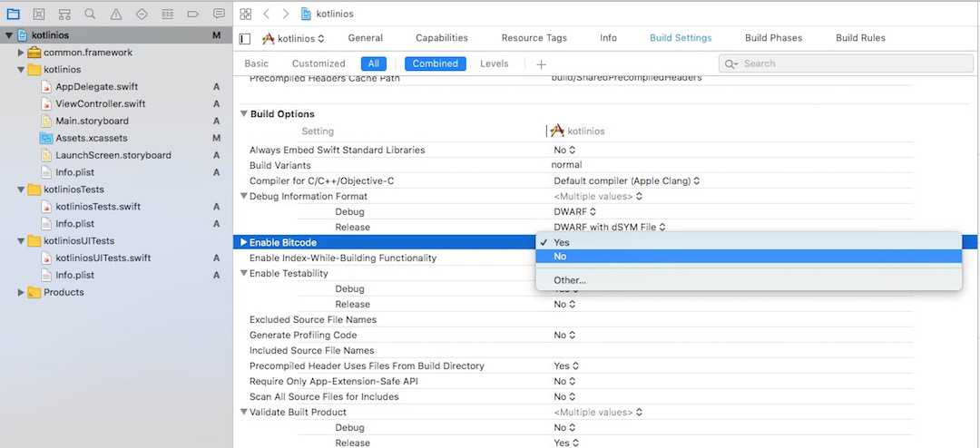Open the Test navigator diamond icon
The height and width of the screenshot is (448, 980).
(142, 14)
